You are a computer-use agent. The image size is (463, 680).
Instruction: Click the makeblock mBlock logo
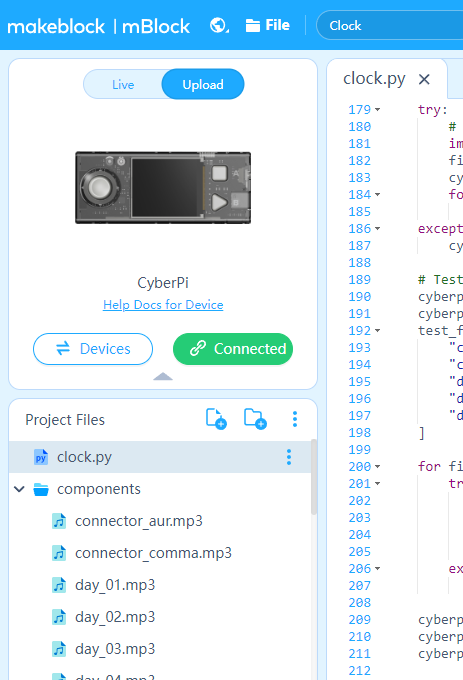click(99, 26)
